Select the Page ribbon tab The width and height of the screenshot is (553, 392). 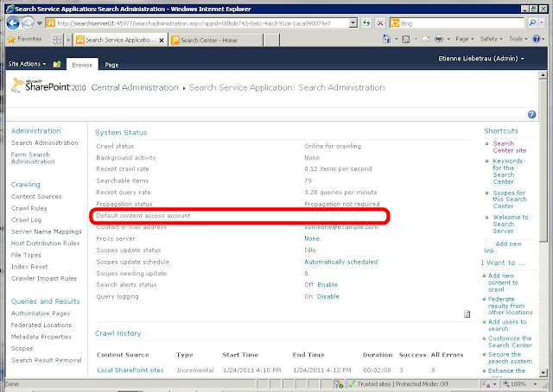pyautogui.click(x=111, y=65)
